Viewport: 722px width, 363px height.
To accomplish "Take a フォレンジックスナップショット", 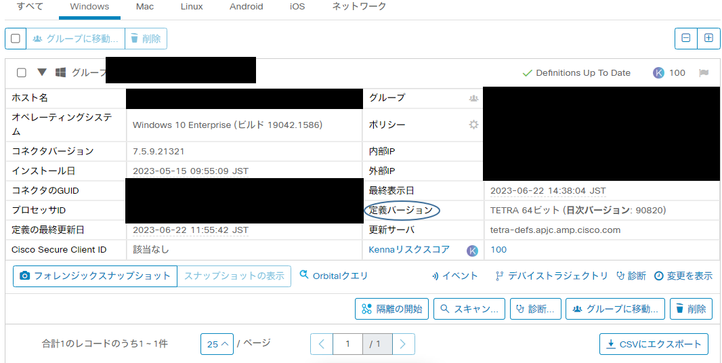I will click(95, 276).
